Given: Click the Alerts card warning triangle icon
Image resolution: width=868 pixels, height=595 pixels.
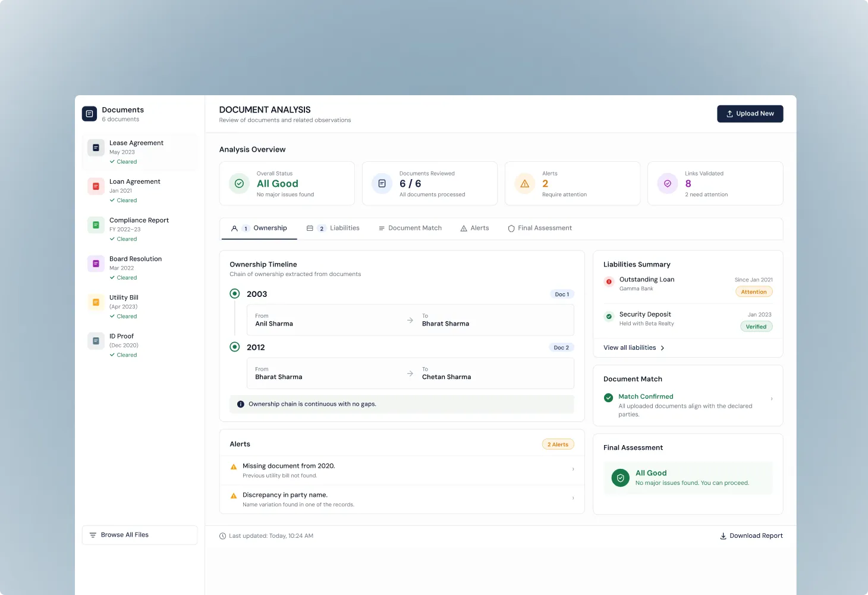Looking at the screenshot, I should (524, 183).
